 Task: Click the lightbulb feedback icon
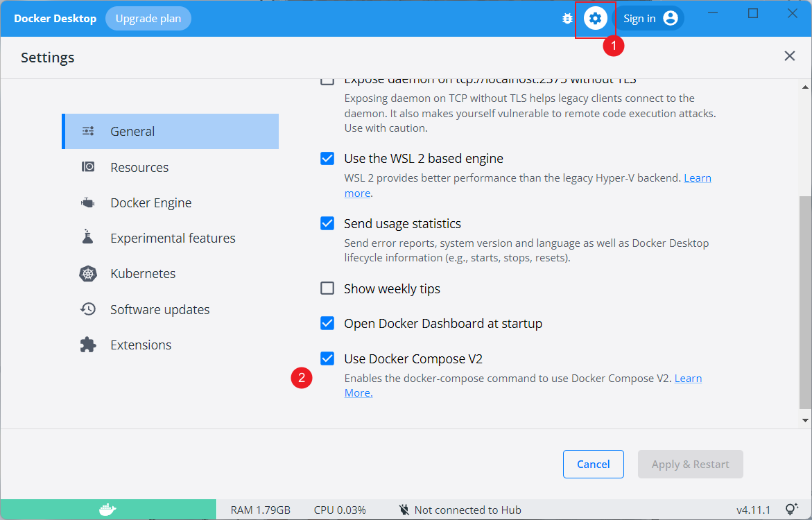click(791, 510)
